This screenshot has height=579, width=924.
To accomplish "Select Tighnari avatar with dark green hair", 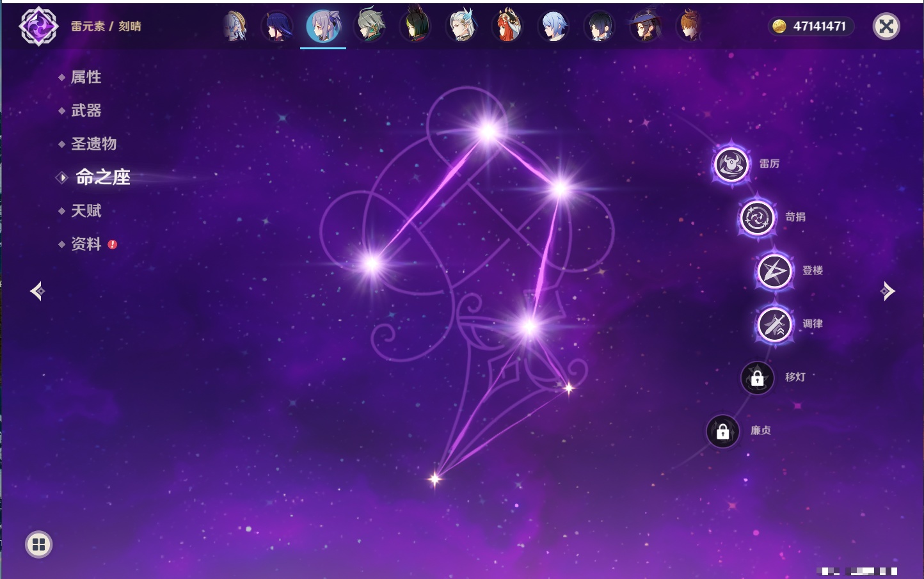I will click(415, 26).
